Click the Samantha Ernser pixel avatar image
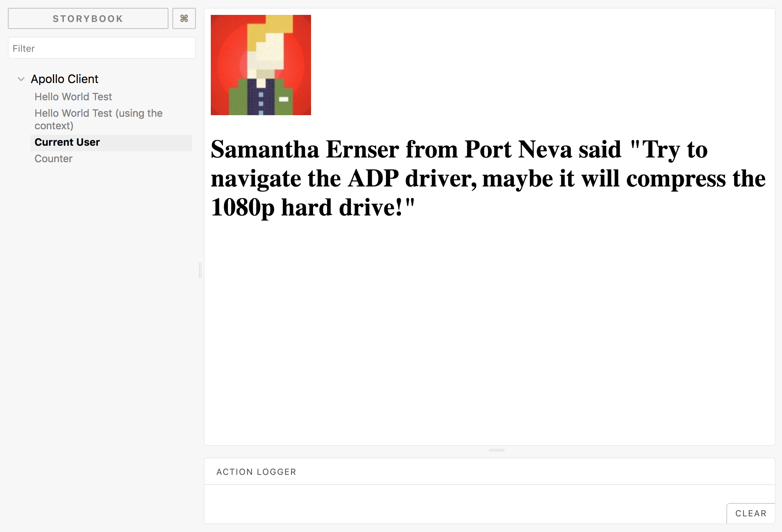 tap(261, 65)
